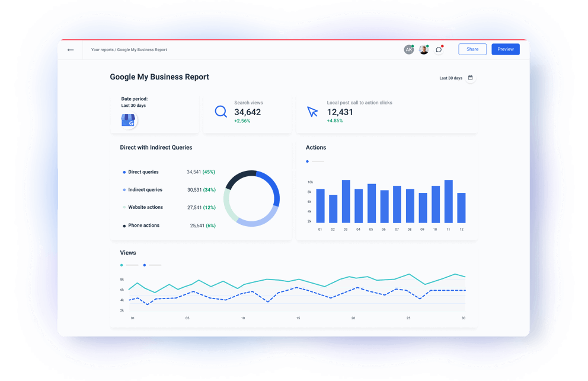
Task: Click the cursor icon beside call to action clicks
Action: [311, 110]
